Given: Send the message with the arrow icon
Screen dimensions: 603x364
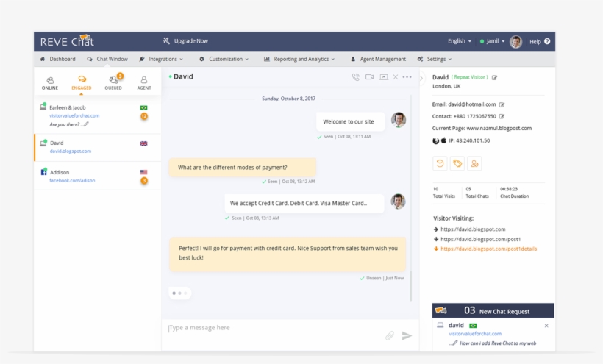Looking at the screenshot, I should (x=407, y=335).
